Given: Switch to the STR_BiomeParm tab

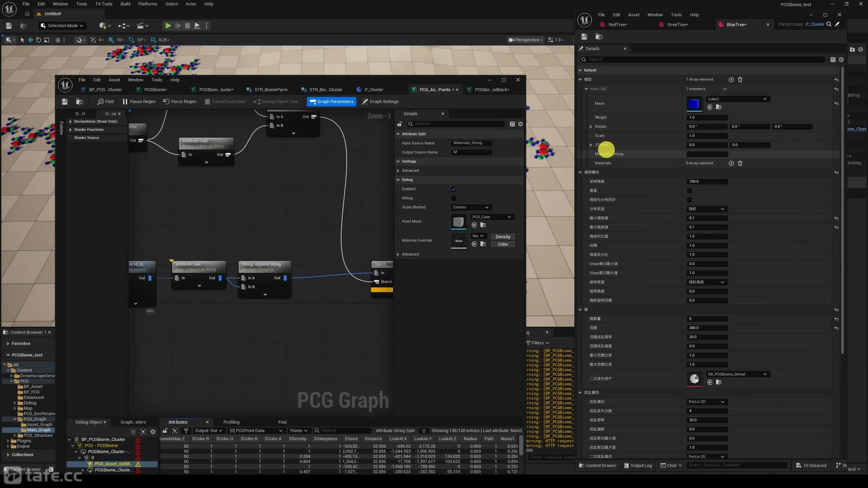Looking at the screenshot, I should click(x=271, y=90).
